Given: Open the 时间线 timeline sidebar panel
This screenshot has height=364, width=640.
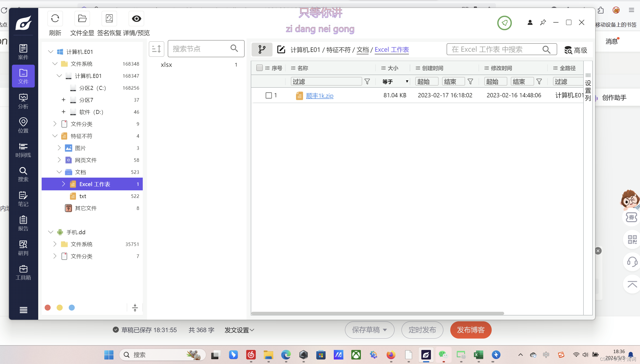Looking at the screenshot, I should click(23, 150).
